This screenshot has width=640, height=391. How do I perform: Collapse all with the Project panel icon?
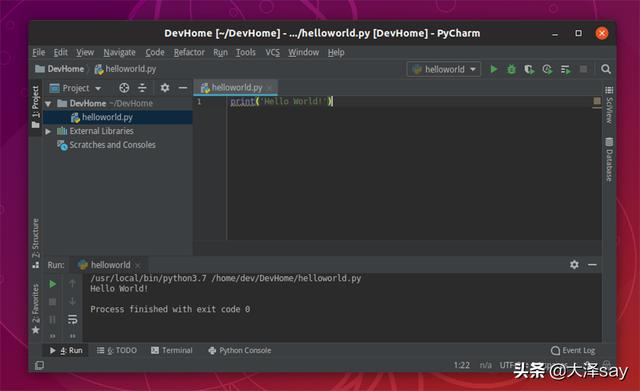click(x=142, y=88)
